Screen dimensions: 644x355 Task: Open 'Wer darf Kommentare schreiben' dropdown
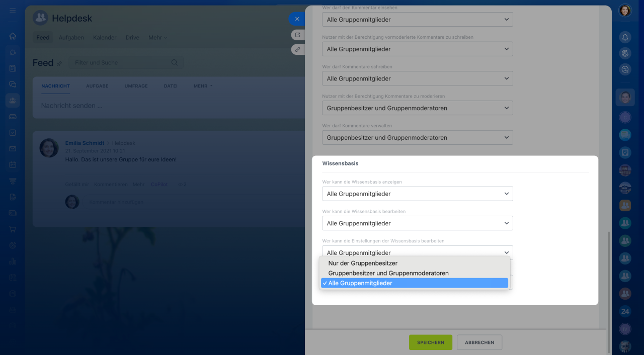(418, 78)
